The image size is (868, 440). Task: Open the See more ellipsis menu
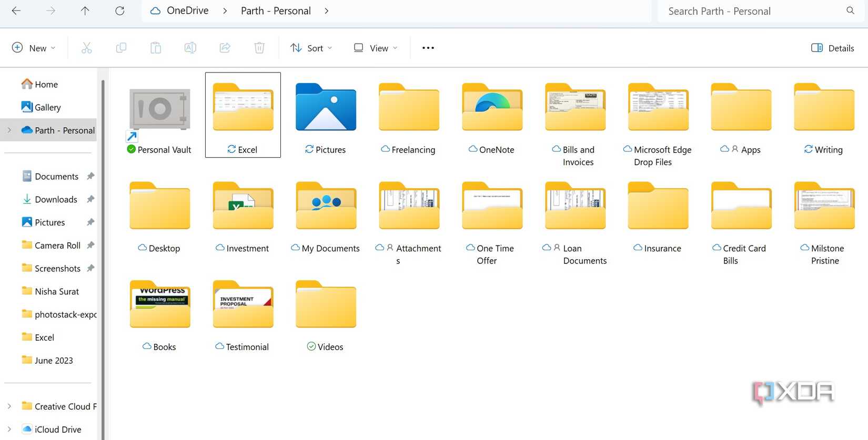pyautogui.click(x=428, y=48)
